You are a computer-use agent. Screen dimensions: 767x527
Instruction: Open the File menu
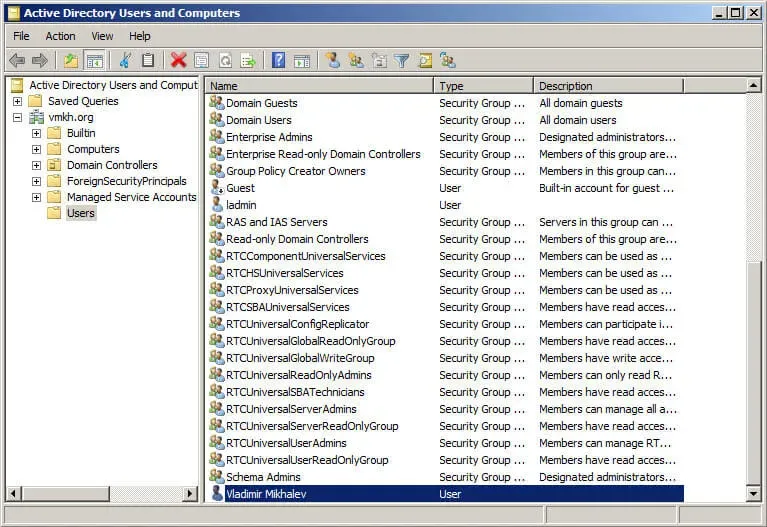(21, 36)
